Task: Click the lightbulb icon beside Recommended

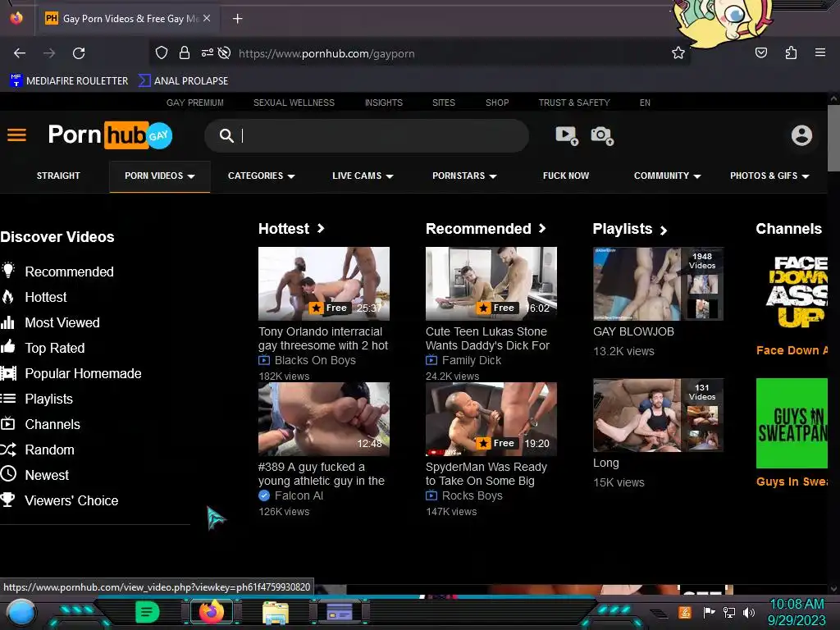Action: 8,270
